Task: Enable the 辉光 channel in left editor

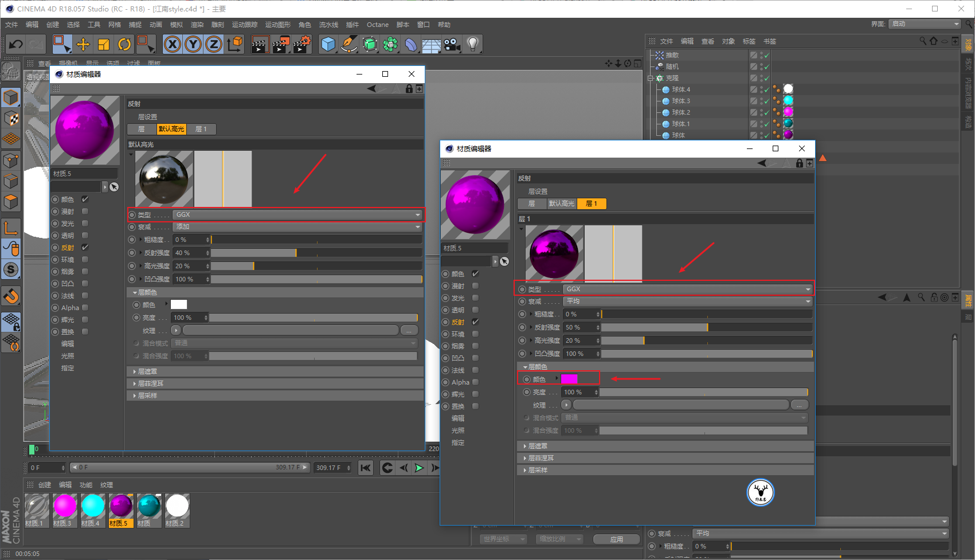Action: pyautogui.click(x=85, y=319)
